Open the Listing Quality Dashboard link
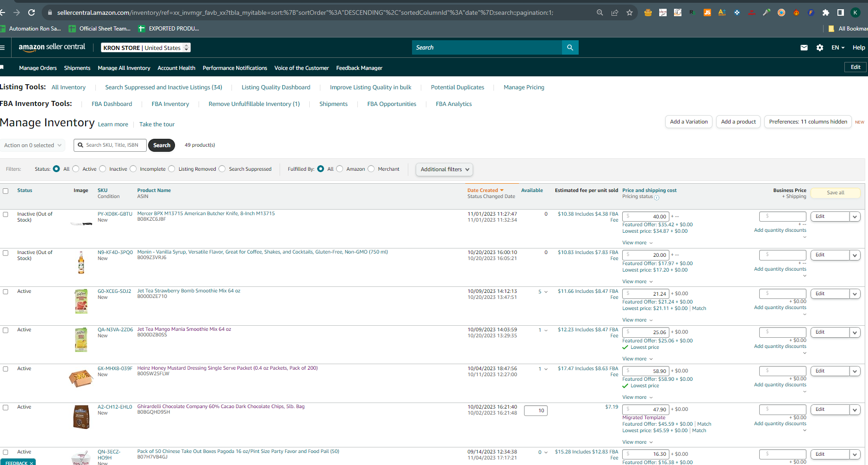This screenshot has height=465, width=868. click(276, 87)
